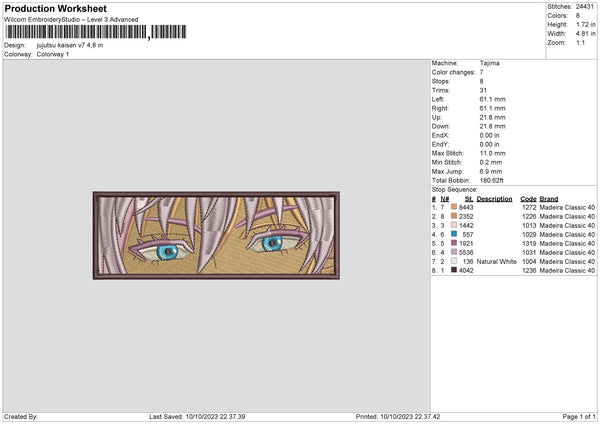Click the Brand column header
The width and height of the screenshot is (600, 424).
549,199
